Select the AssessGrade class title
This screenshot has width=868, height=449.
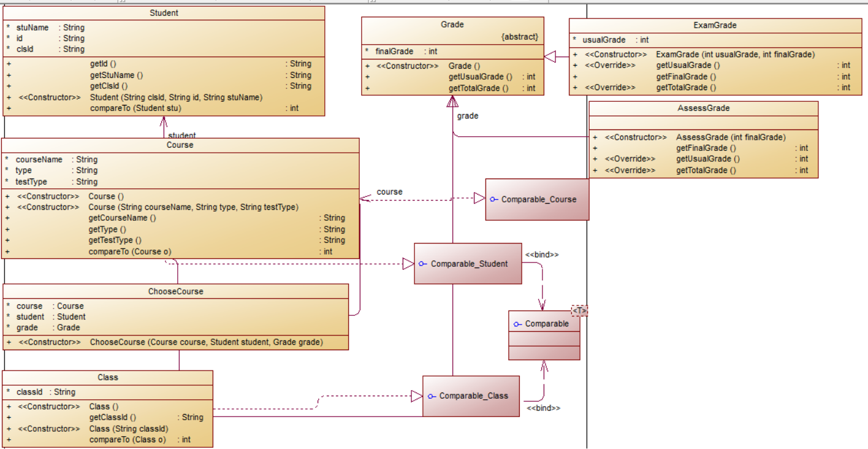(704, 109)
